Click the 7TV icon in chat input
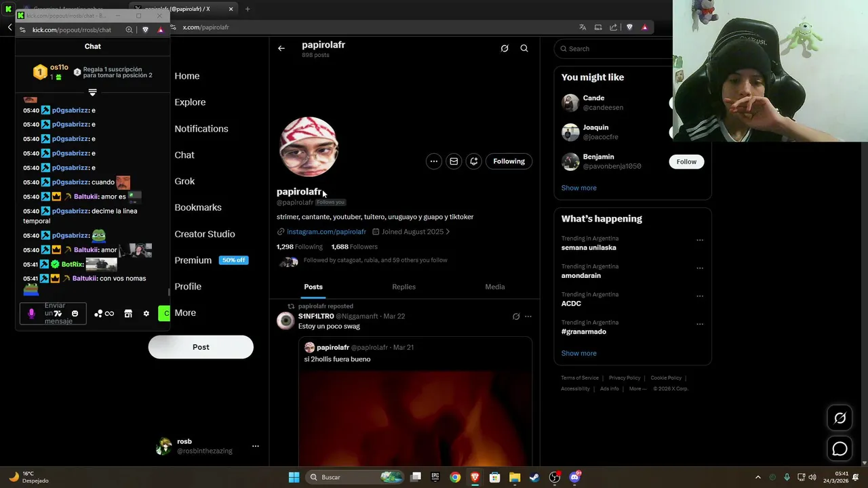The height and width of the screenshot is (488, 868). tap(58, 313)
